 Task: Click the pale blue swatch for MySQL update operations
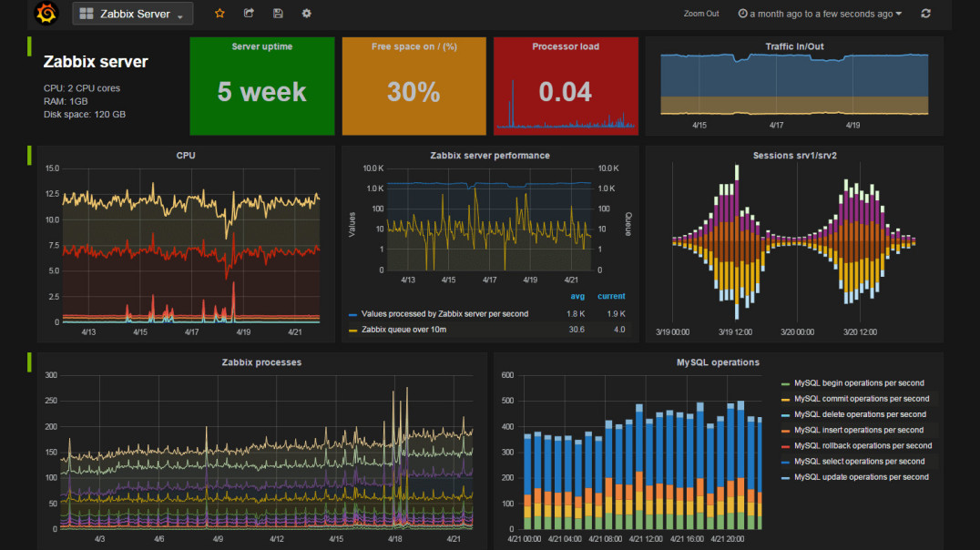pos(786,477)
